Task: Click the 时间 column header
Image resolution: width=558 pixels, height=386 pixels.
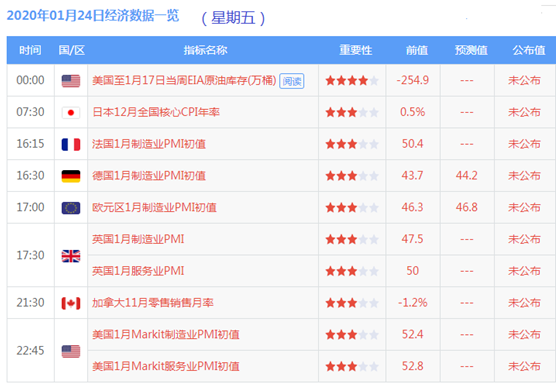Action: pos(30,50)
